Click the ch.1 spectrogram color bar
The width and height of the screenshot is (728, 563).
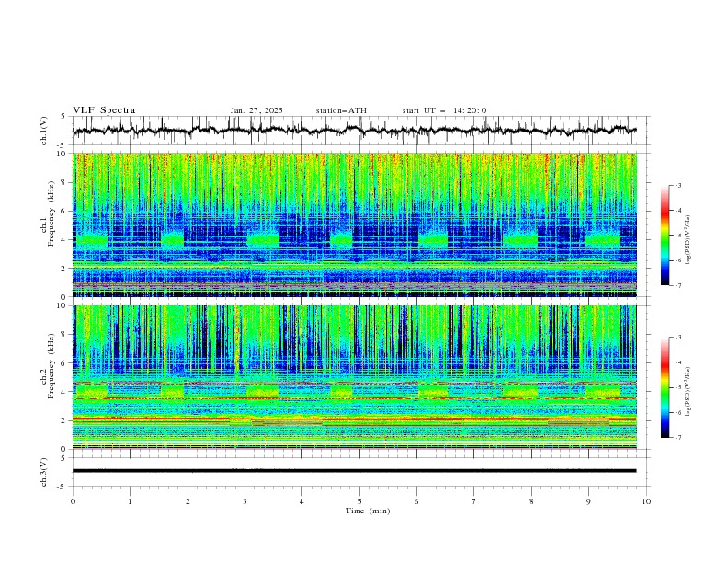pos(665,236)
